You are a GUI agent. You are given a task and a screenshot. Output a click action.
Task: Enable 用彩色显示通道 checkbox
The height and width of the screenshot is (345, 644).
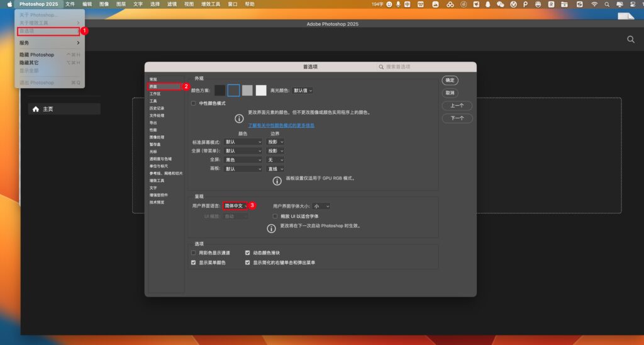tap(194, 253)
